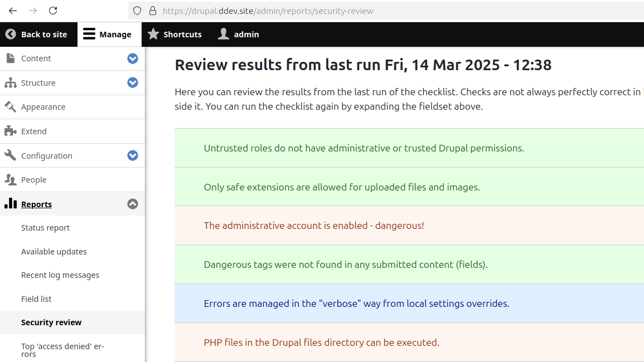The width and height of the screenshot is (644, 362).
Task: Click the Back to site arrow icon
Action: pyautogui.click(x=11, y=34)
